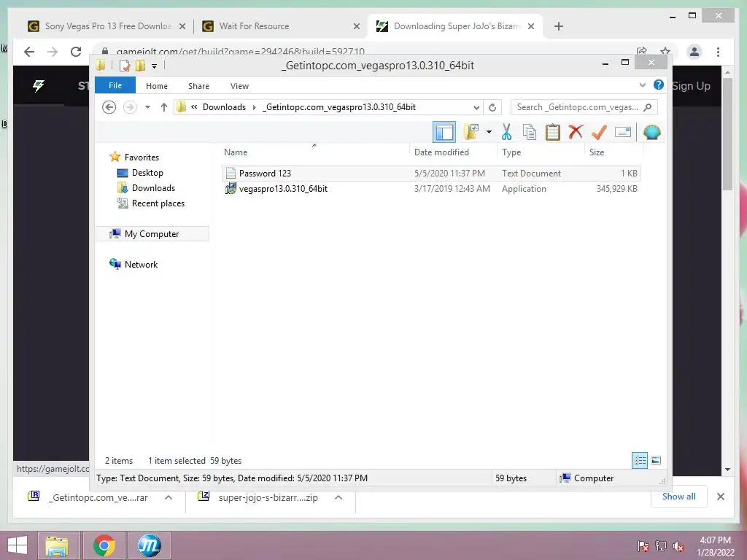Toggle the navigation pane layout button

[x=444, y=132]
